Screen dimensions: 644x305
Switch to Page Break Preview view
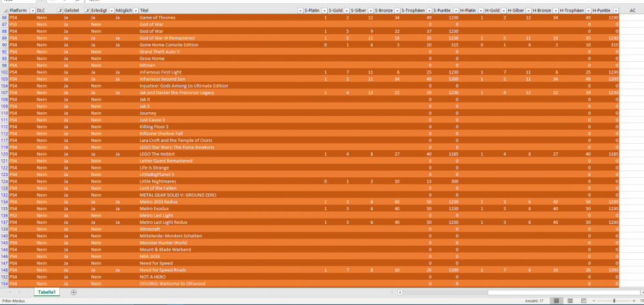[583, 301]
